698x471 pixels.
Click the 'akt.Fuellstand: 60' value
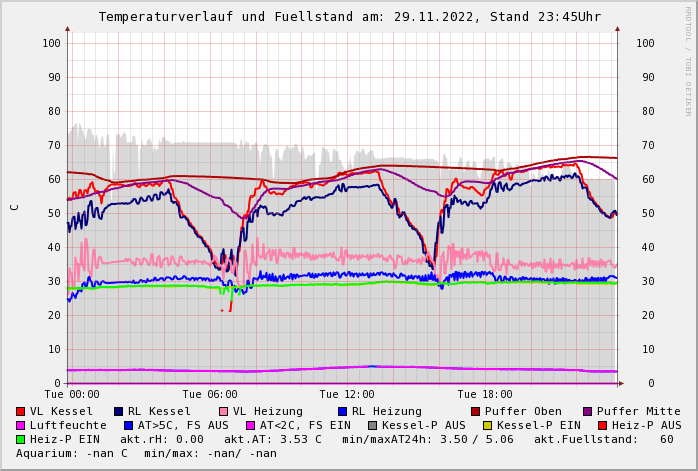tap(604, 439)
